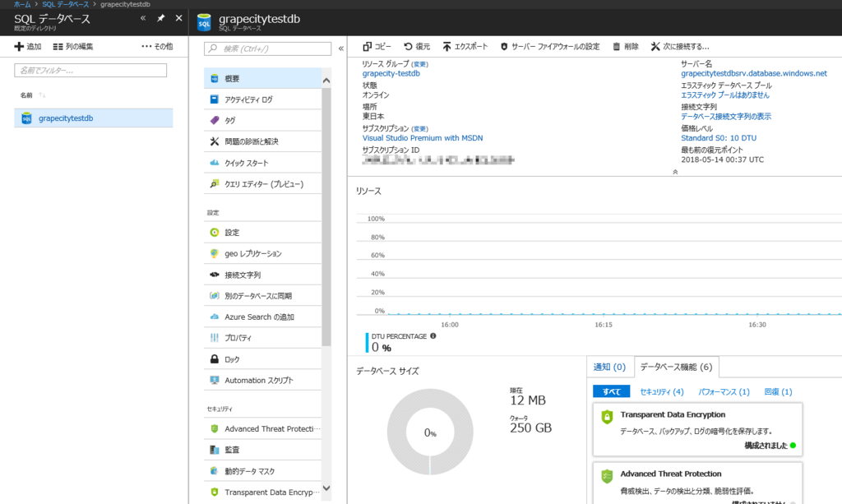Open the Activity log (アクティビティ ログ) menu item
The height and width of the screenshot is (504, 842).
click(262, 99)
